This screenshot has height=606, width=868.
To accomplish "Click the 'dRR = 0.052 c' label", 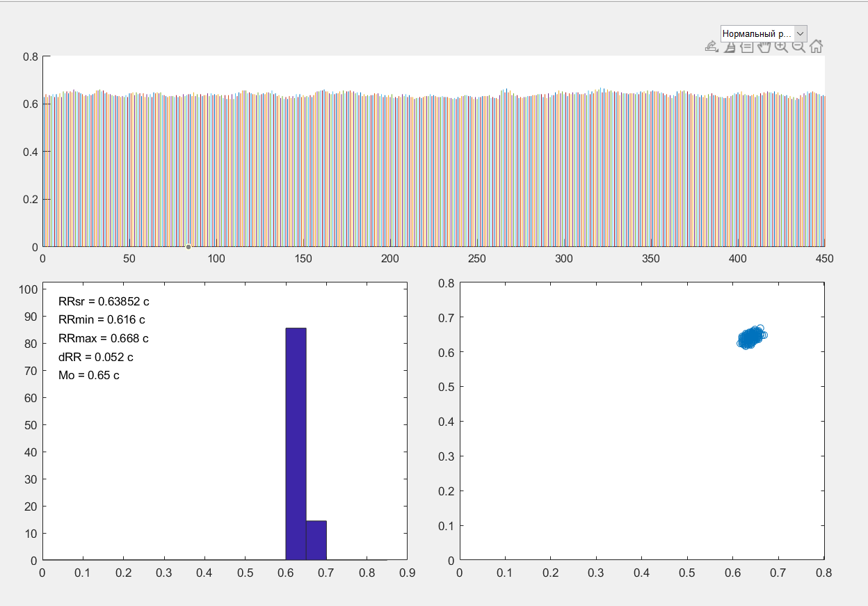I will coord(96,357).
